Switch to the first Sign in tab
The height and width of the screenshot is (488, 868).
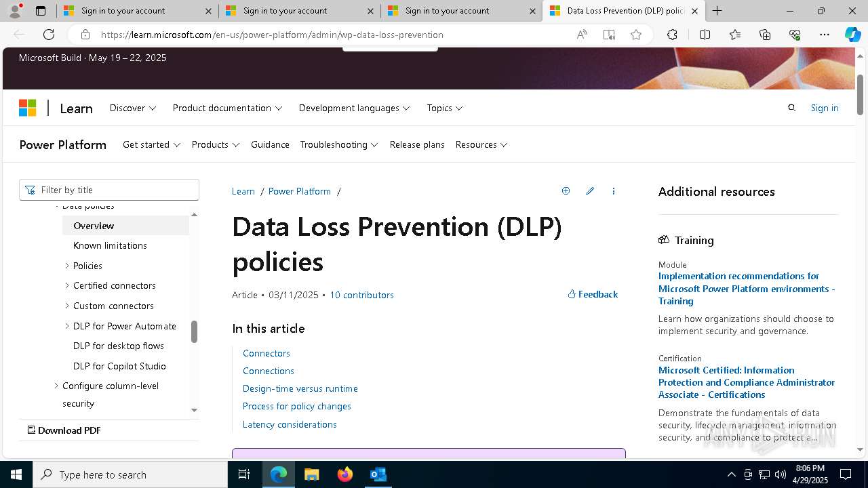[137, 11]
